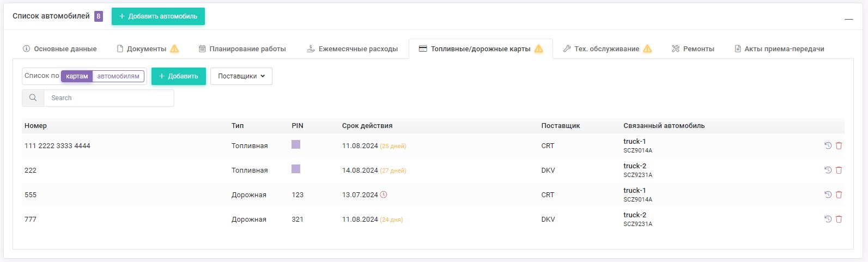Click the Добавить card button
The width and height of the screenshot is (868, 262).
pos(179,76)
